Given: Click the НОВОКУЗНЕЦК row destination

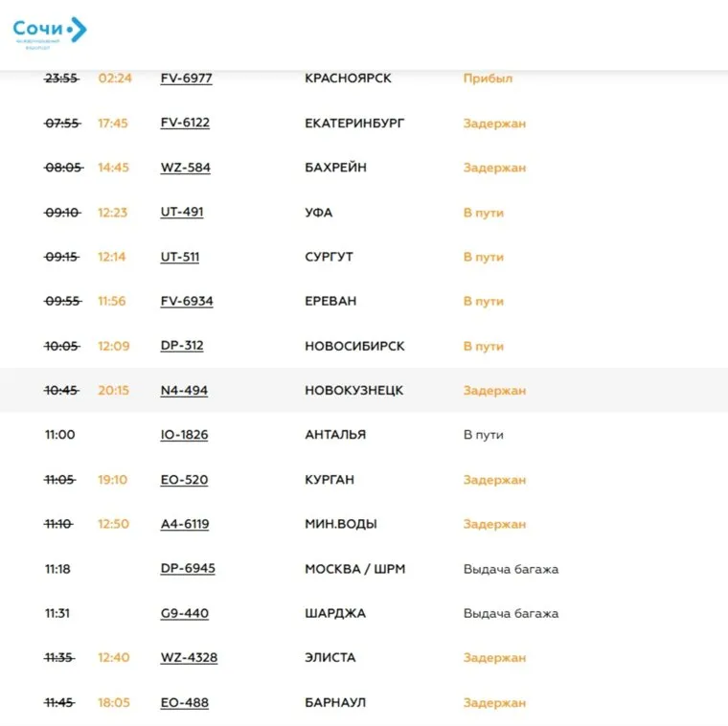Looking at the screenshot, I should 353,391.
